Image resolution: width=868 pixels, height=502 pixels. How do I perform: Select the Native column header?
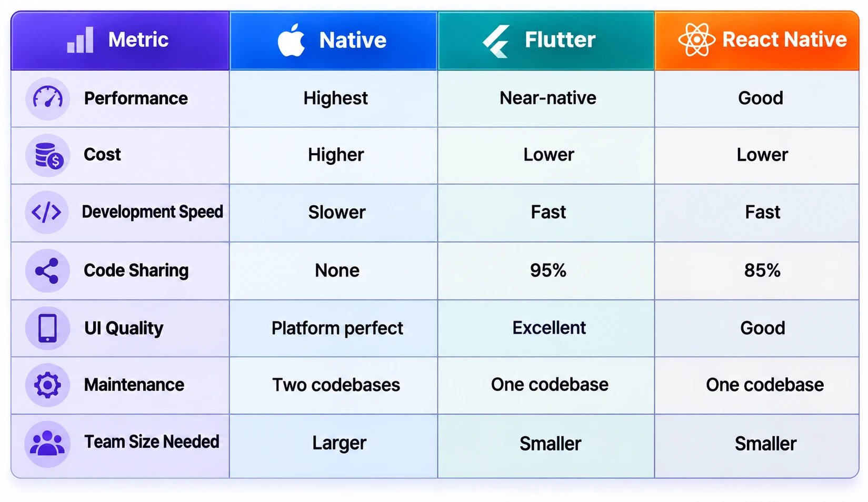pos(334,41)
